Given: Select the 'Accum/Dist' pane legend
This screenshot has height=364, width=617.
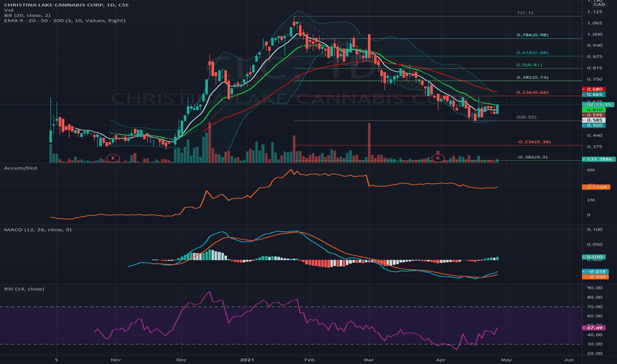Looking at the screenshot, I should coord(21,168).
